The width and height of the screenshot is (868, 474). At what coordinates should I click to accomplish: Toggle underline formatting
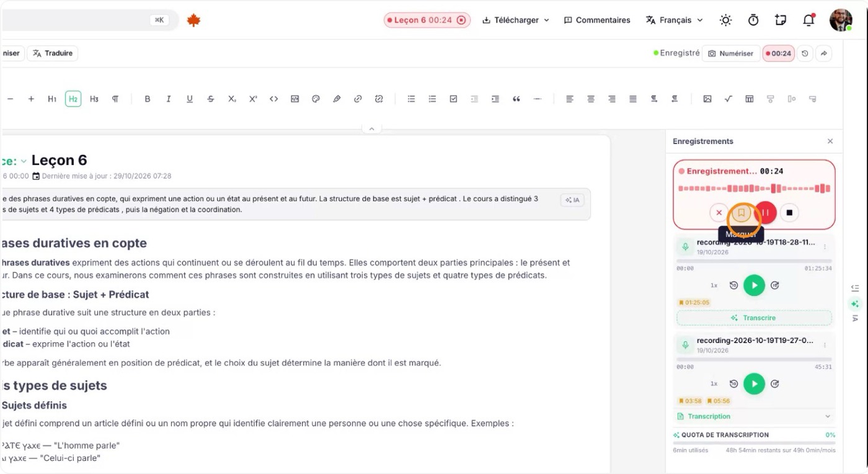pos(190,99)
